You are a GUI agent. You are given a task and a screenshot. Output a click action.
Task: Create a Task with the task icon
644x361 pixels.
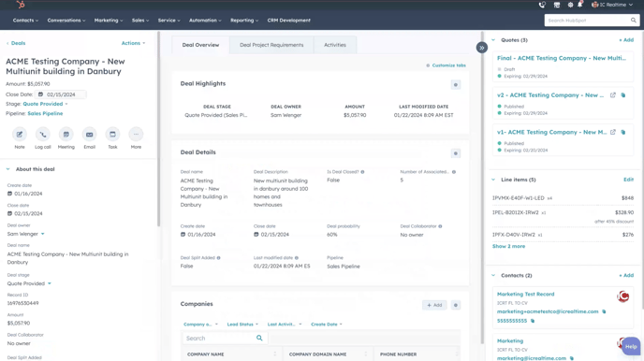pyautogui.click(x=112, y=134)
